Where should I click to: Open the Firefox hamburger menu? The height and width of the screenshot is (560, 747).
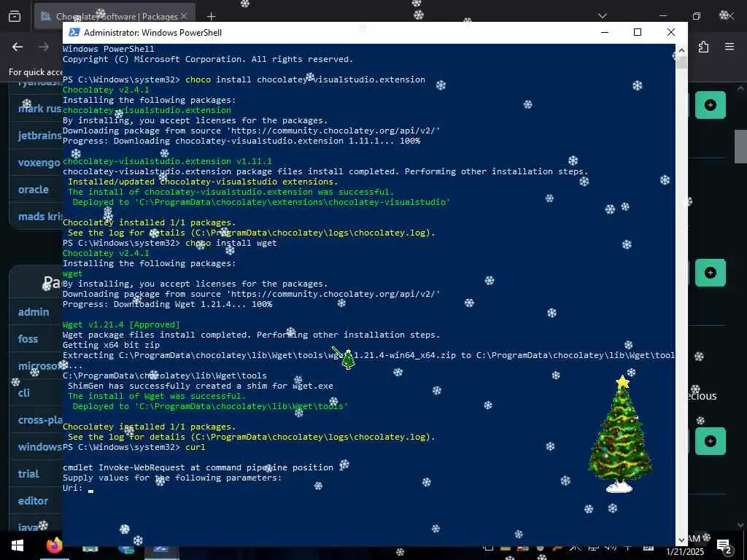(x=729, y=47)
